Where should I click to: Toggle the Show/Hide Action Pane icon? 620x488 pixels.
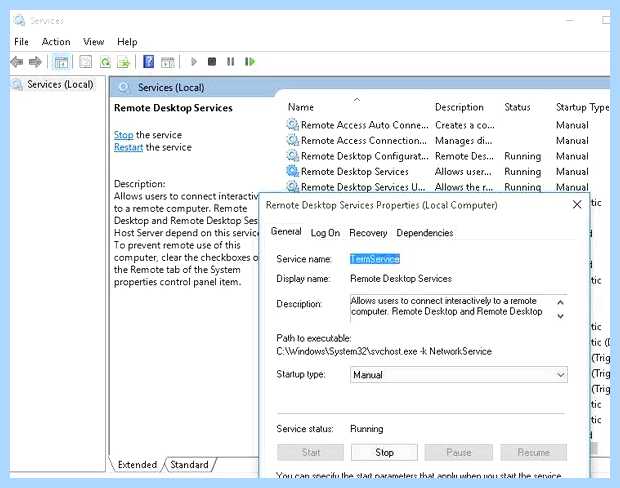point(168,62)
